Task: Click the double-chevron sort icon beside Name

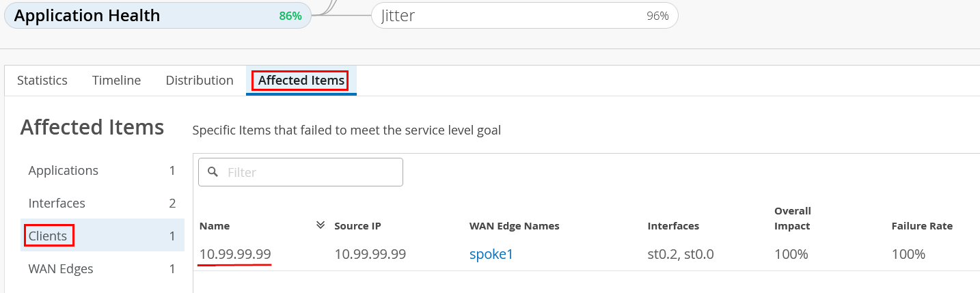Action: point(320,225)
